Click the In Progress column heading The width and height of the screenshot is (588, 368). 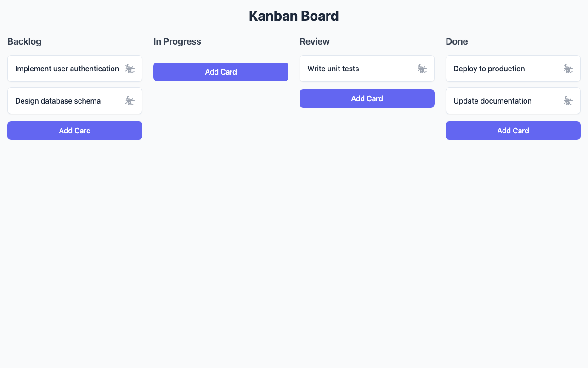tap(177, 41)
